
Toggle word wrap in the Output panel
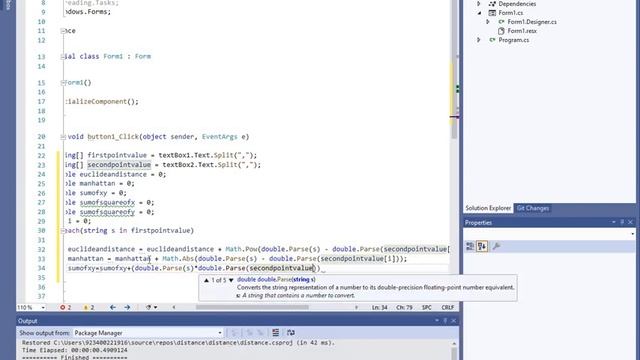click(x=291, y=333)
